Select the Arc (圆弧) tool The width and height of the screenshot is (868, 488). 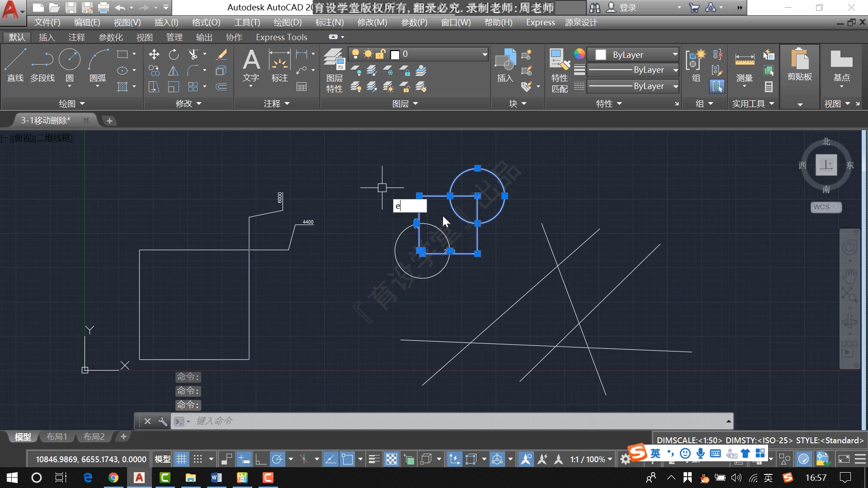(x=98, y=66)
